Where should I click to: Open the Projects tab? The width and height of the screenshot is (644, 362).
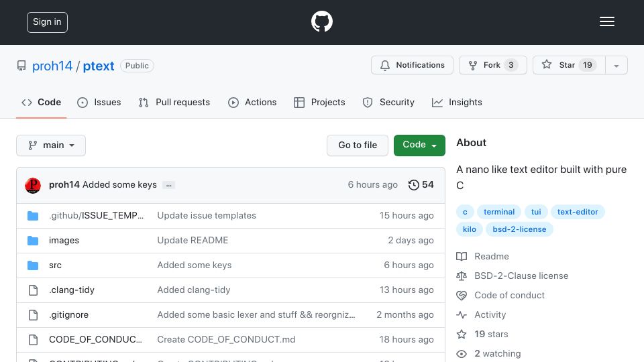pyautogui.click(x=319, y=102)
